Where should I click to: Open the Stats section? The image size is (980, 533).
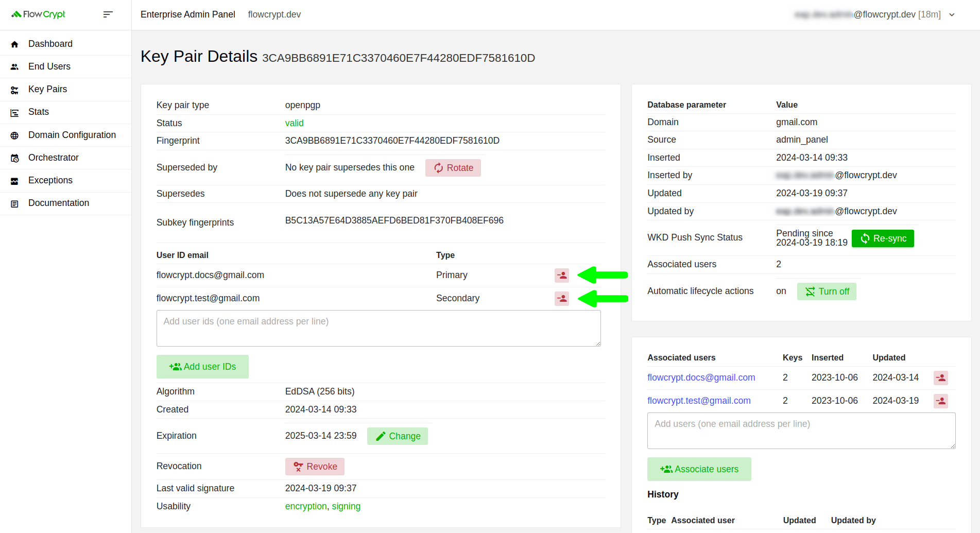(39, 112)
